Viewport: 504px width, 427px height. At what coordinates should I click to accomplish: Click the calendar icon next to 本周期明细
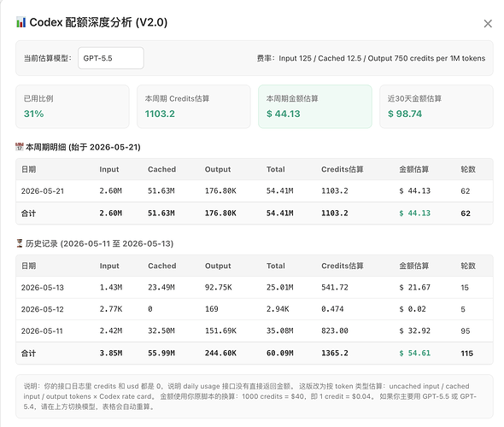pyautogui.click(x=20, y=147)
